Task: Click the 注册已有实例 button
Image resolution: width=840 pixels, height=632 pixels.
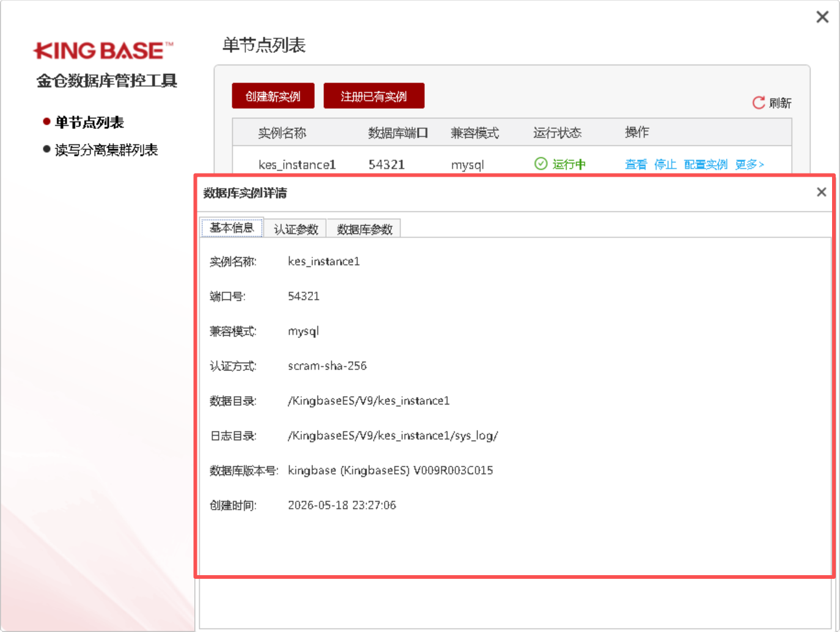Action: point(374,96)
